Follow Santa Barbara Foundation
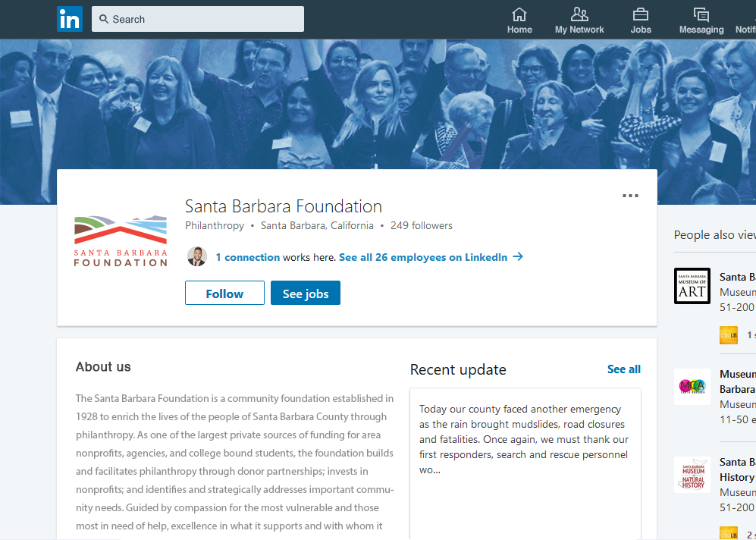Image resolution: width=756 pixels, height=540 pixels. pos(224,294)
